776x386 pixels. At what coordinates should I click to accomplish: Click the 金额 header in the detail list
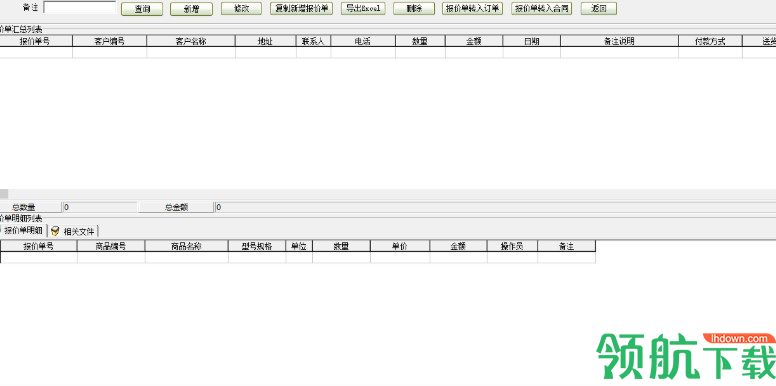click(x=458, y=246)
